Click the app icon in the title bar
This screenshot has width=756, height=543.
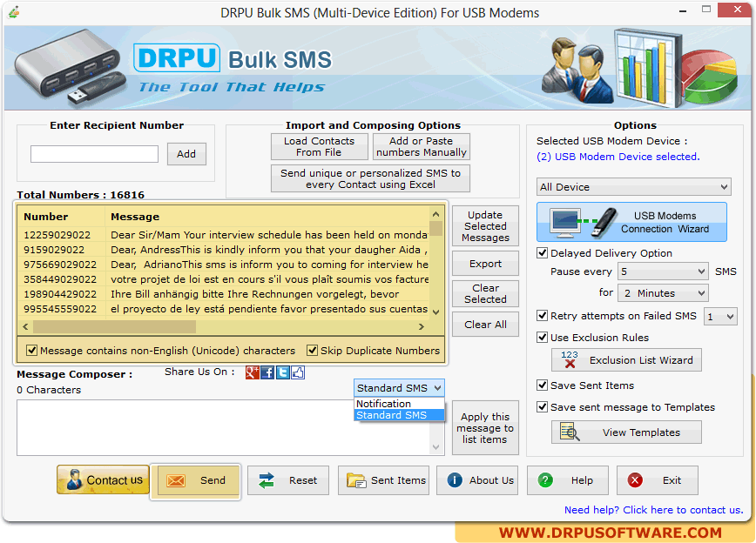[14, 11]
